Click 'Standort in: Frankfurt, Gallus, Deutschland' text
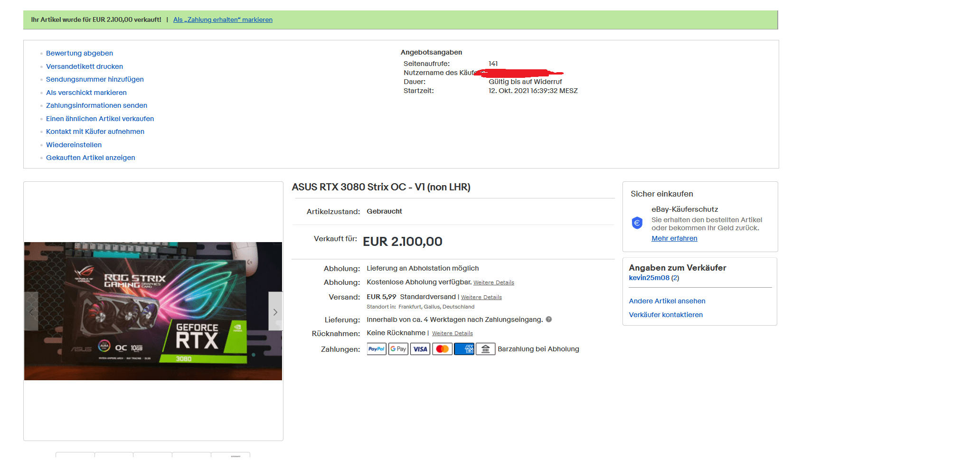980x460 pixels. (x=421, y=307)
